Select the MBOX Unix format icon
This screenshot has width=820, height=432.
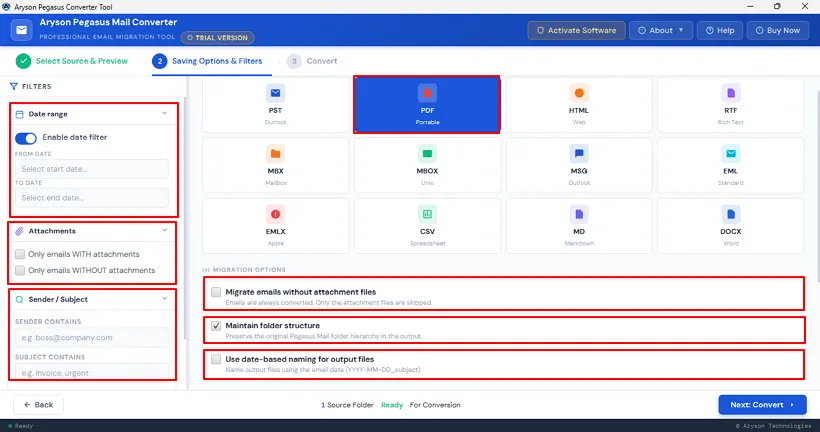click(427, 154)
